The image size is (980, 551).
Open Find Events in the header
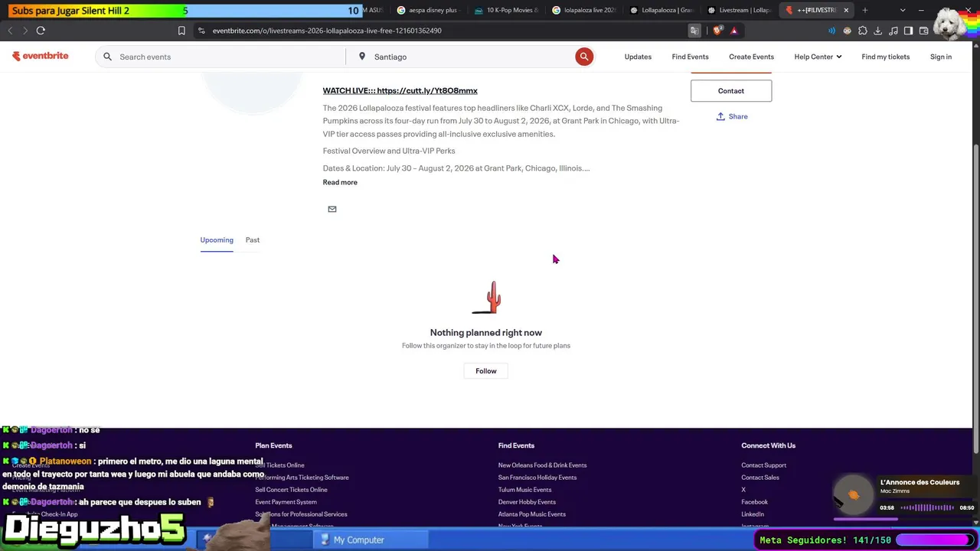pyautogui.click(x=690, y=57)
